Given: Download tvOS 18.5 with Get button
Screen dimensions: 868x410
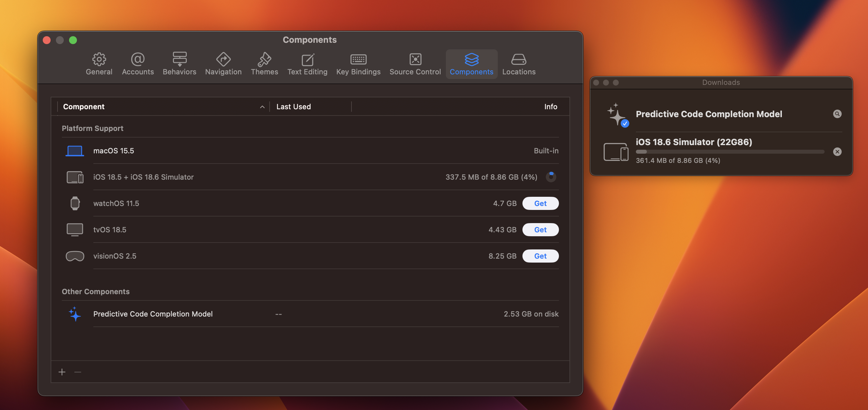Looking at the screenshot, I should coord(540,230).
